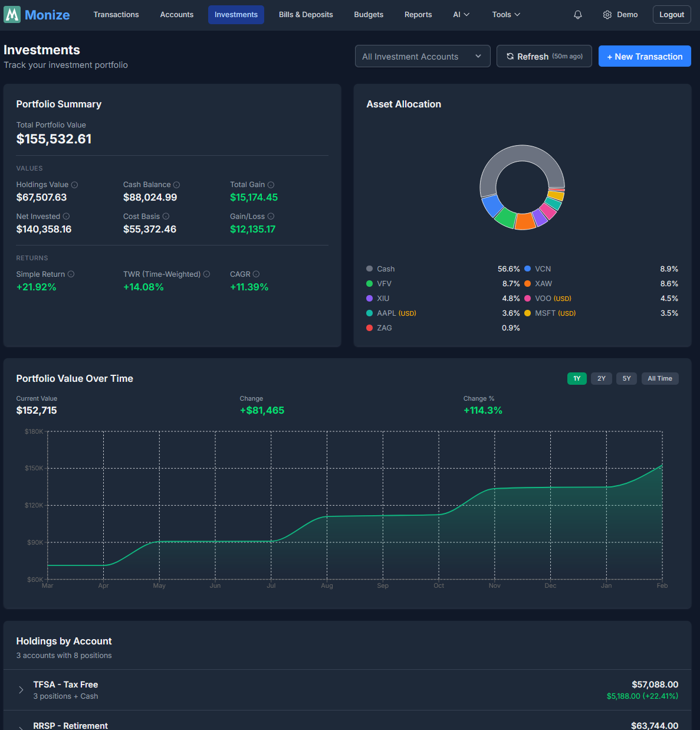Image resolution: width=700 pixels, height=730 pixels.
Task: Navigate to Budgets
Action: pos(369,15)
